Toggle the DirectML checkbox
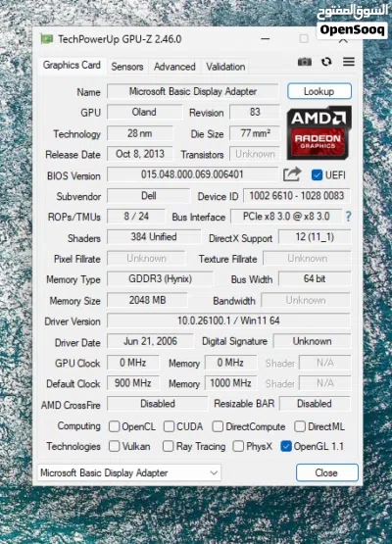Viewport: 392px width, 544px height. coord(300,426)
